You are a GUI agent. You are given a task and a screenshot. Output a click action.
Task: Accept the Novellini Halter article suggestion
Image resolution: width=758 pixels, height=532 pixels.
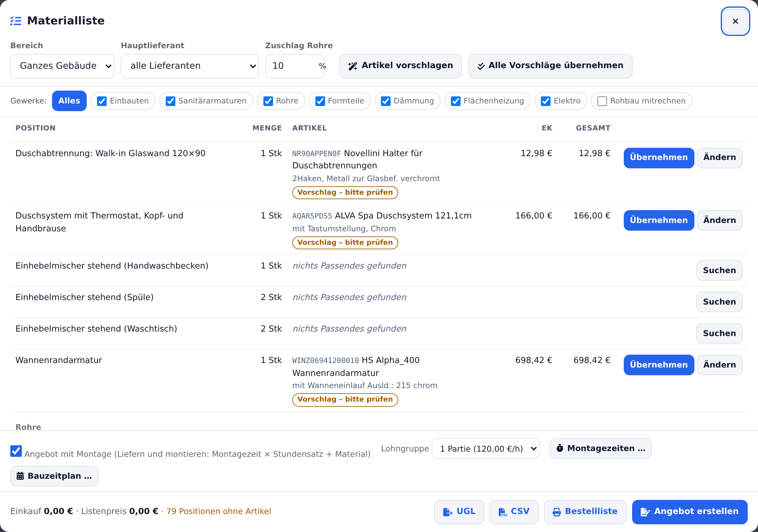pos(658,158)
